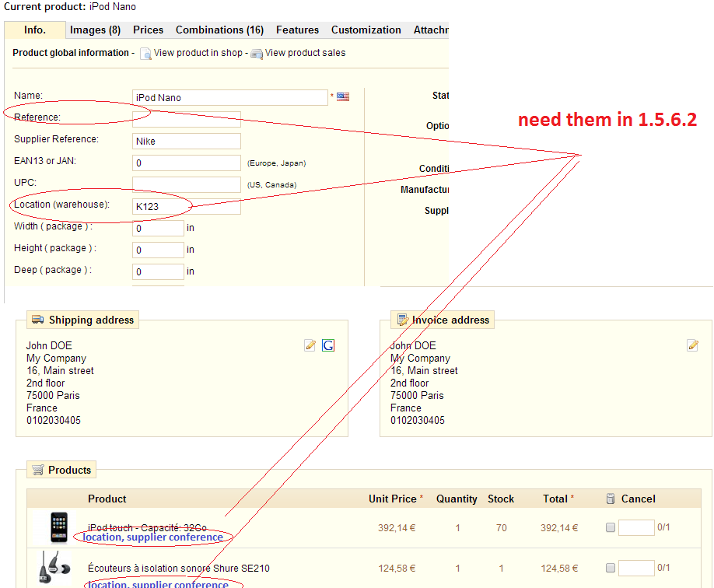Viewport: 714px width, 588px height.
Task: Open shipping address in Google Maps icon
Action: [328, 345]
